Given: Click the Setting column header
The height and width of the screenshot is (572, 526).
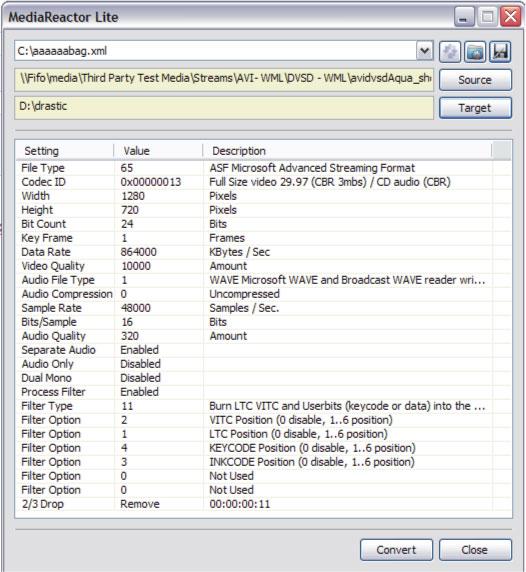Looking at the screenshot, I should point(65,151).
